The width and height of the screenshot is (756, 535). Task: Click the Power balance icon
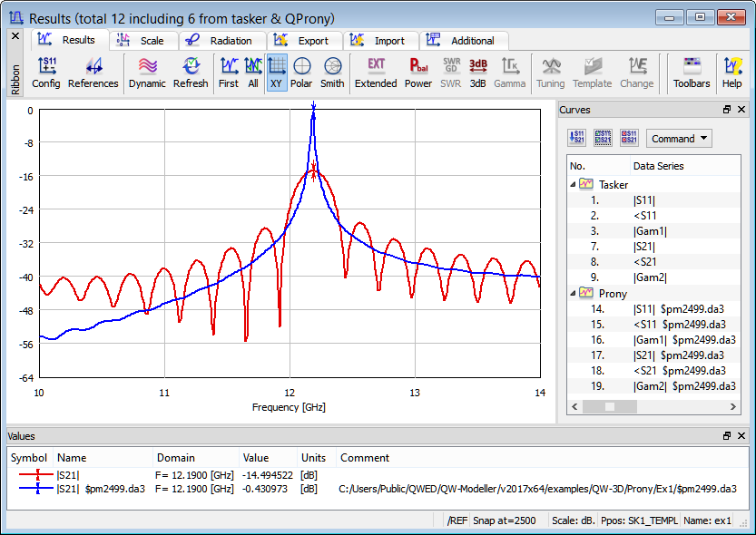[418, 73]
